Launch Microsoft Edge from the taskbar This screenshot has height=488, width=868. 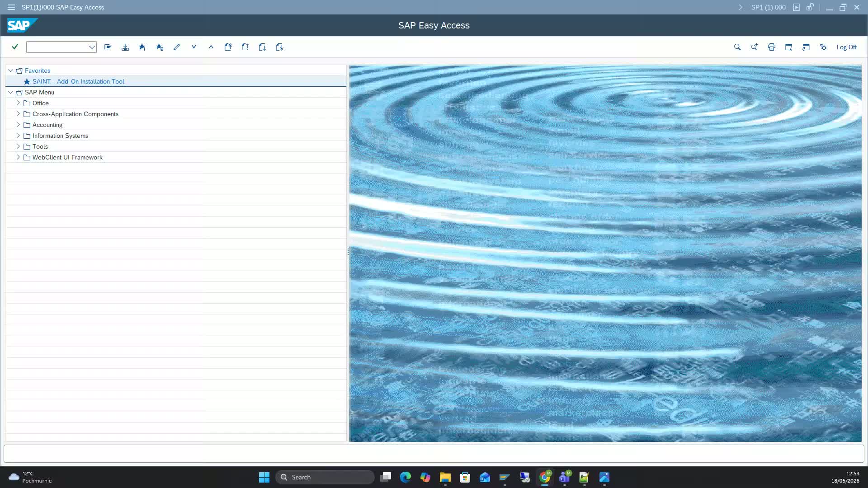pos(406,477)
